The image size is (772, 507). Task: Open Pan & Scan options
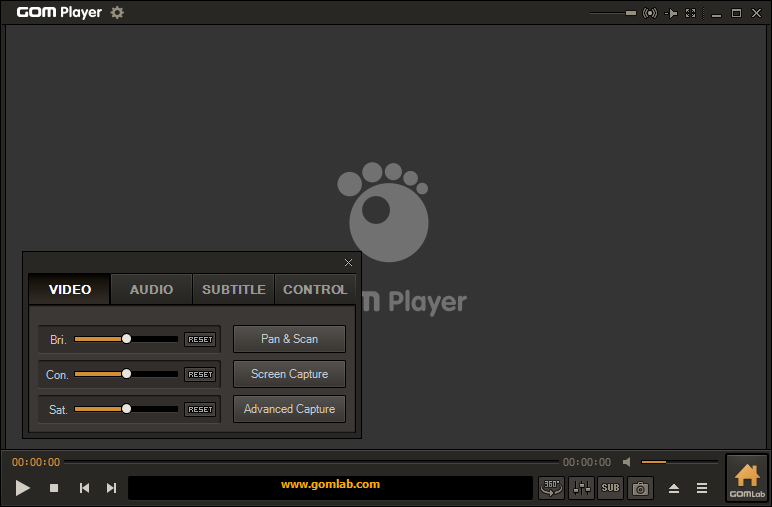290,339
